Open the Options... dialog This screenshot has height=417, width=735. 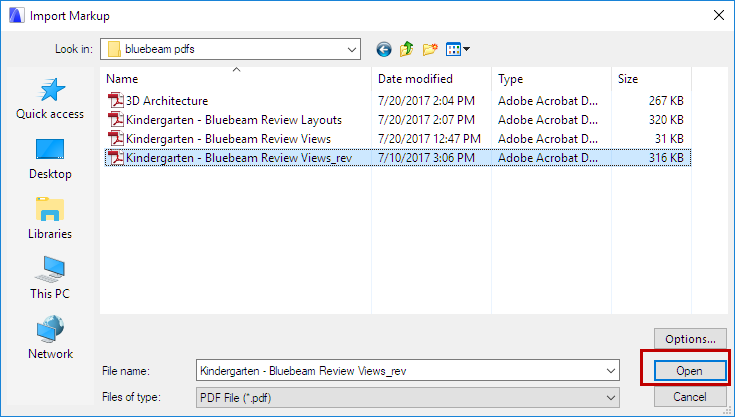(690, 339)
